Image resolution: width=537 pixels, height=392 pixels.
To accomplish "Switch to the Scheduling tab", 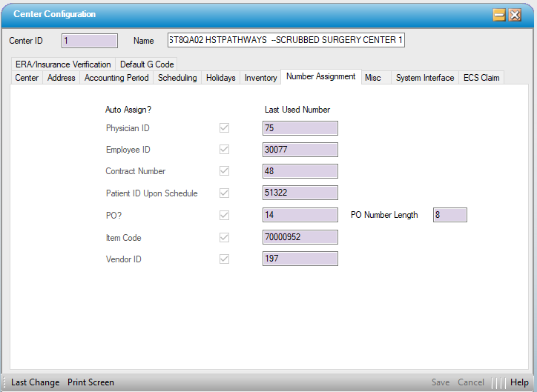I will click(177, 78).
